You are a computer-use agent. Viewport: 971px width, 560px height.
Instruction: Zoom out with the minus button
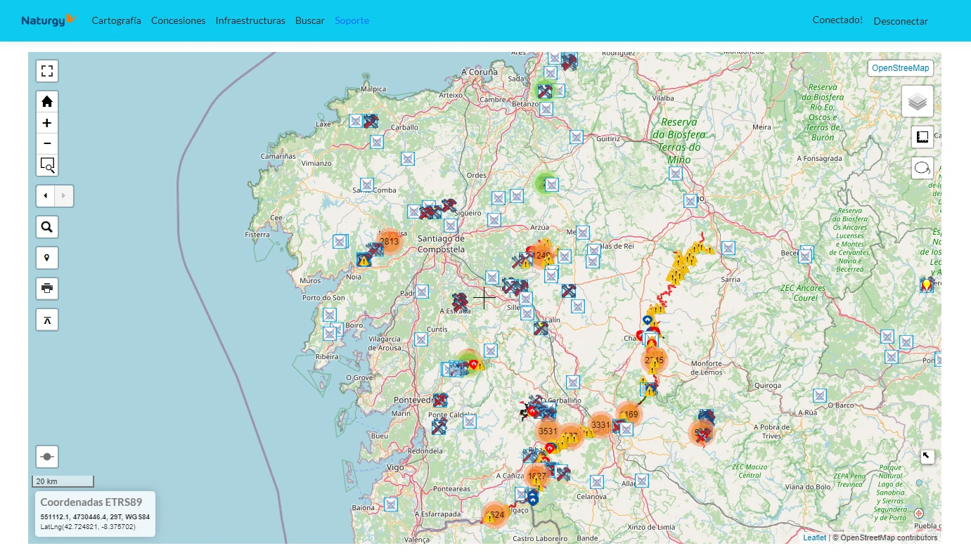click(x=47, y=144)
